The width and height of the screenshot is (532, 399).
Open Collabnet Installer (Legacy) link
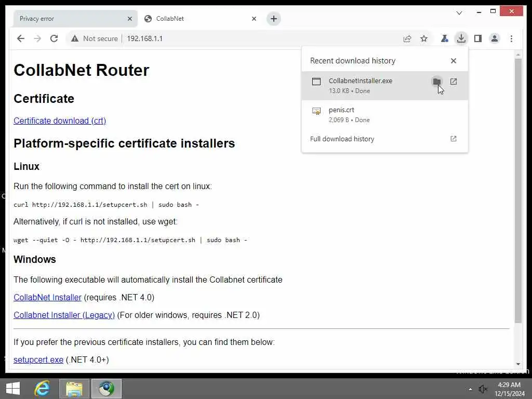[x=64, y=315]
